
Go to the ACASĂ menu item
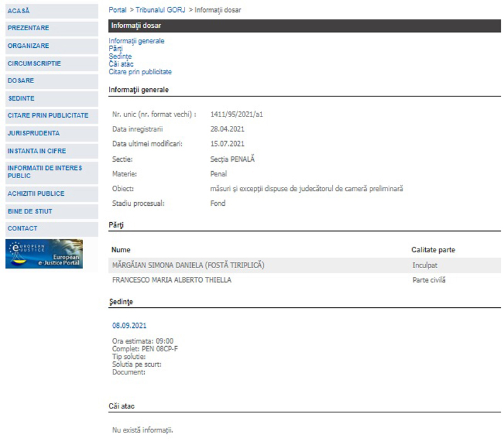[x=19, y=11]
